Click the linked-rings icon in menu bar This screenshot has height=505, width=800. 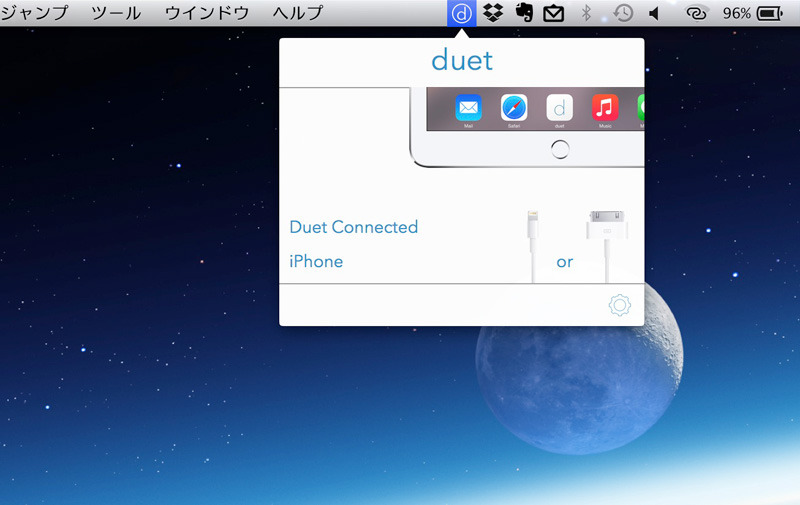(x=696, y=14)
